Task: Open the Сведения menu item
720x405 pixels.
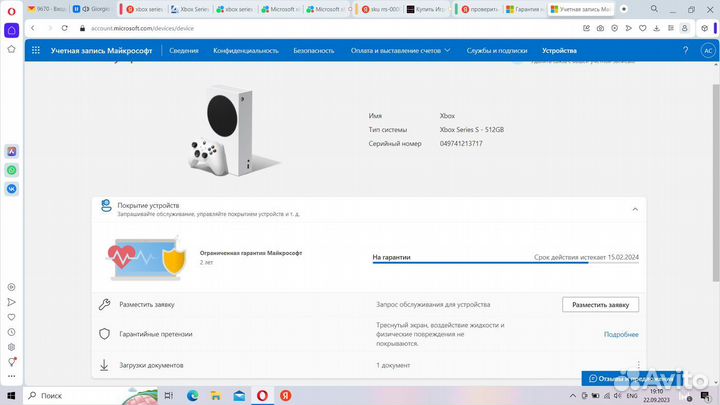Action: click(x=184, y=51)
